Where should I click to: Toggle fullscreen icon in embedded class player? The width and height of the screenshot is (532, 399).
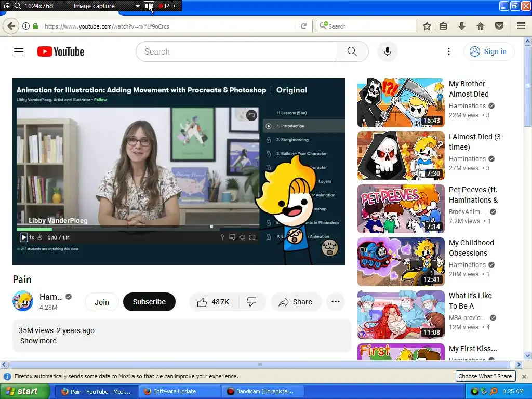click(x=252, y=237)
